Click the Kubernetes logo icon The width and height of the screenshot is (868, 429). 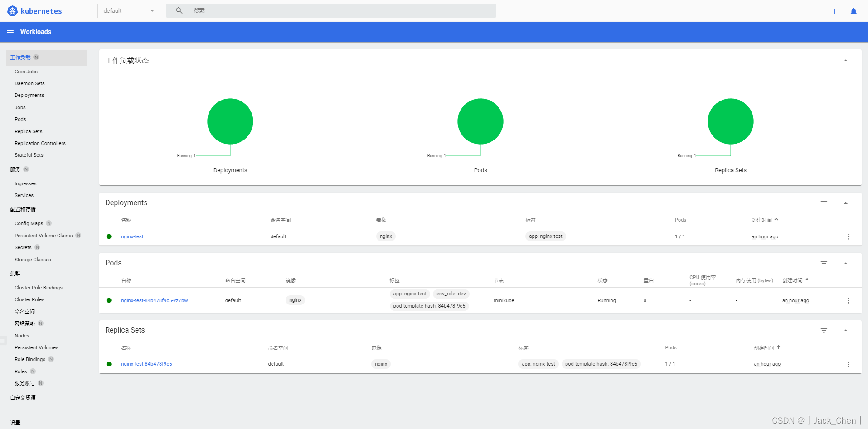click(x=13, y=11)
